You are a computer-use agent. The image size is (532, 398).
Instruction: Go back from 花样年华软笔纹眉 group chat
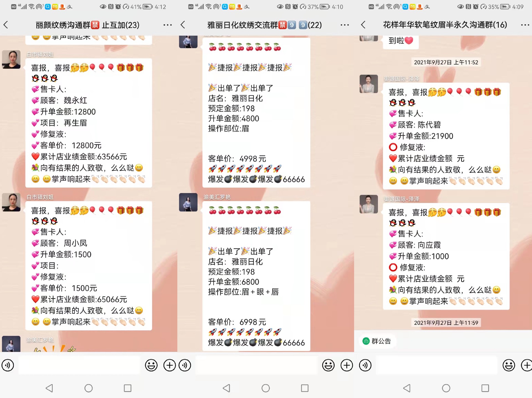point(363,25)
